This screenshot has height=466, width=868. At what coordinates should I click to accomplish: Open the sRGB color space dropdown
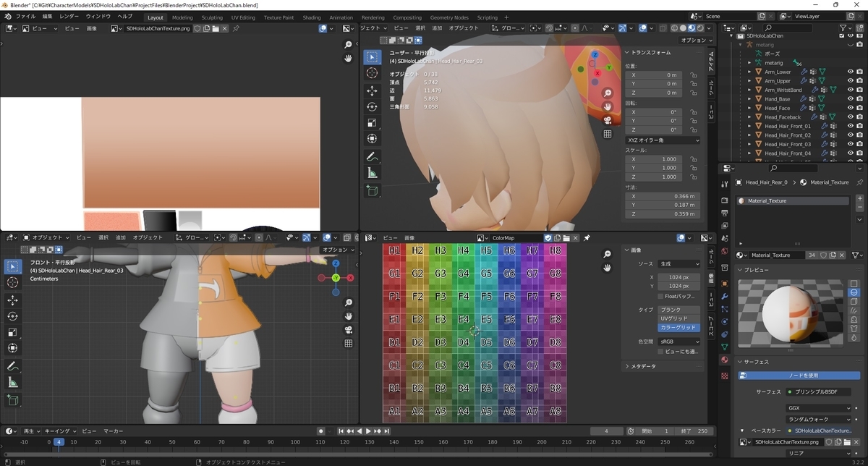(x=678, y=342)
